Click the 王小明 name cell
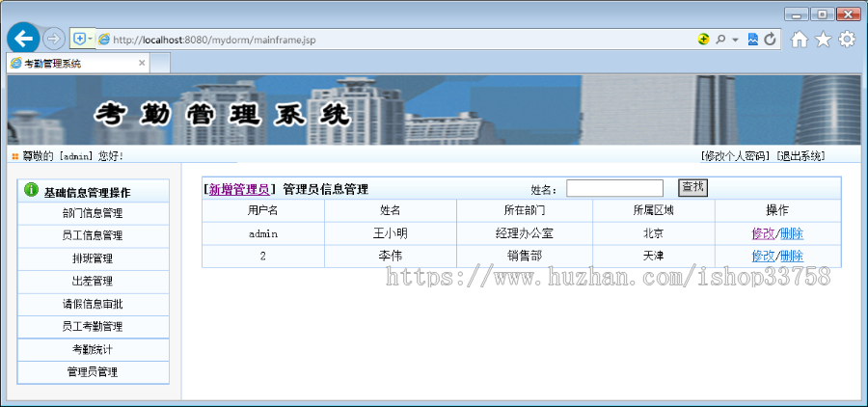Screen dimensions: 868x407 click(x=391, y=233)
